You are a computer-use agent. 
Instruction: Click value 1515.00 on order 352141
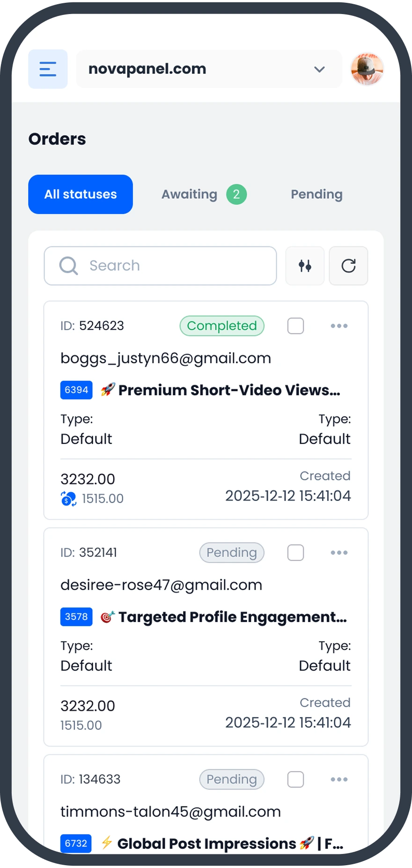(x=81, y=725)
